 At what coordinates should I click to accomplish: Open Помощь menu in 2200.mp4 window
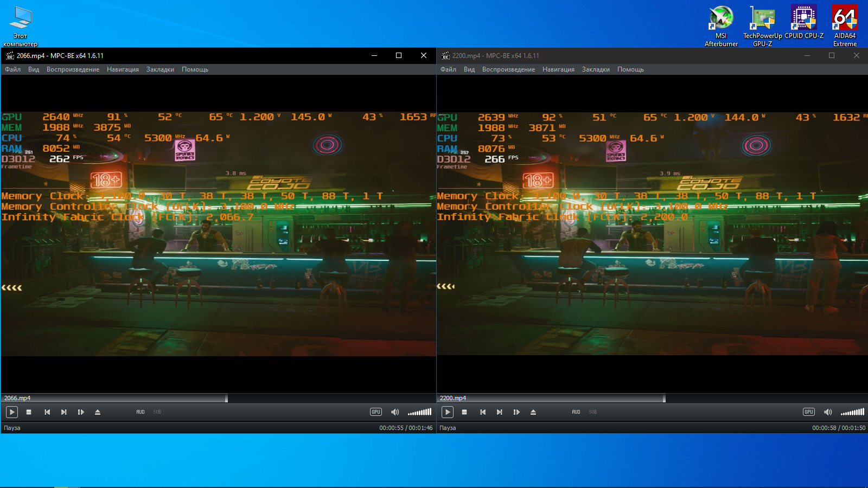click(x=630, y=69)
